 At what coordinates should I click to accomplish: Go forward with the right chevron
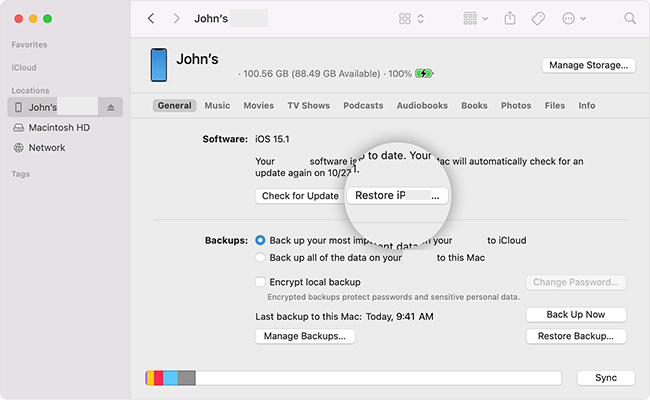177,18
